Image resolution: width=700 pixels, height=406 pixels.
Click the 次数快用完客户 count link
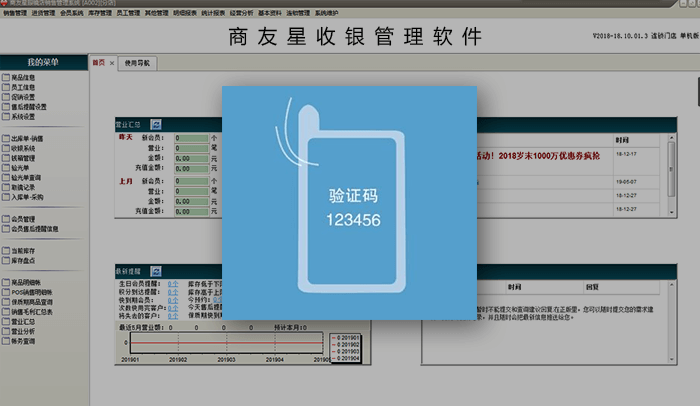[173, 308]
